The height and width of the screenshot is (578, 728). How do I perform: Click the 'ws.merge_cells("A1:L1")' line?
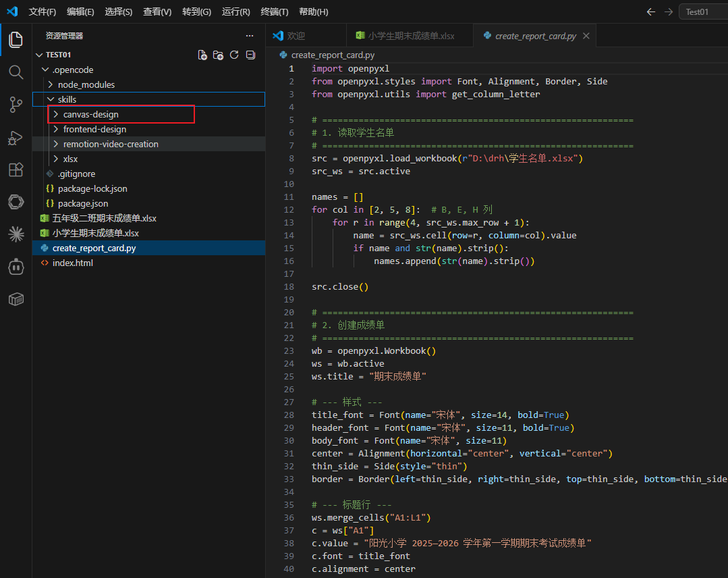[x=371, y=518]
